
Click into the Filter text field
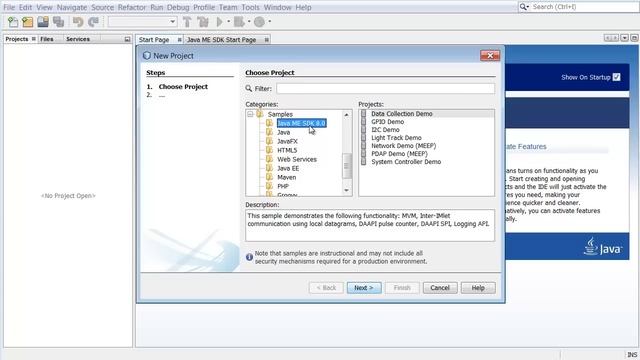click(x=385, y=88)
